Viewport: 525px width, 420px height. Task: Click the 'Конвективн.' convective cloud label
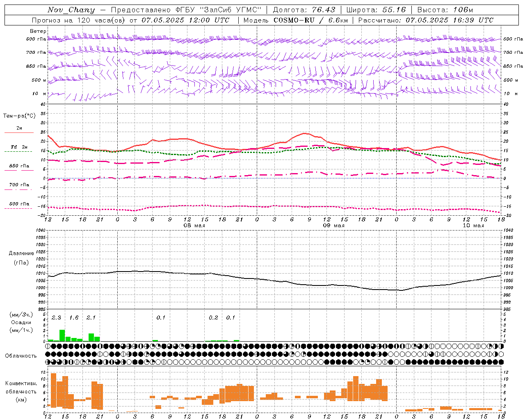[21, 383]
